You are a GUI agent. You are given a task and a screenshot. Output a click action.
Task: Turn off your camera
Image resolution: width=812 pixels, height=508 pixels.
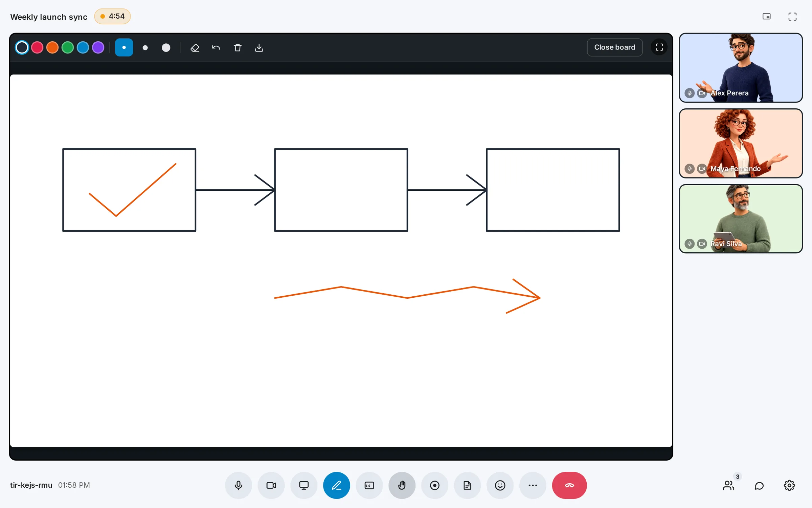tap(271, 485)
